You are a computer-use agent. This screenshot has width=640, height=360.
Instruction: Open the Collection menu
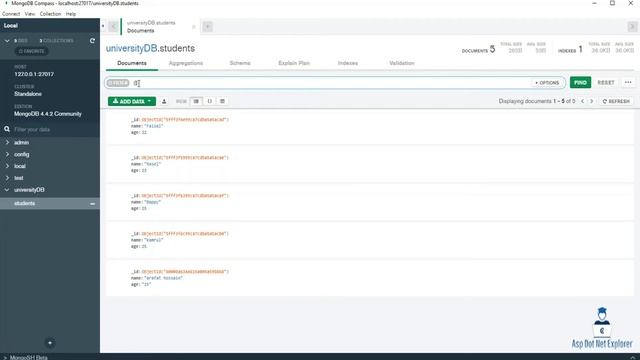pos(50,14)
